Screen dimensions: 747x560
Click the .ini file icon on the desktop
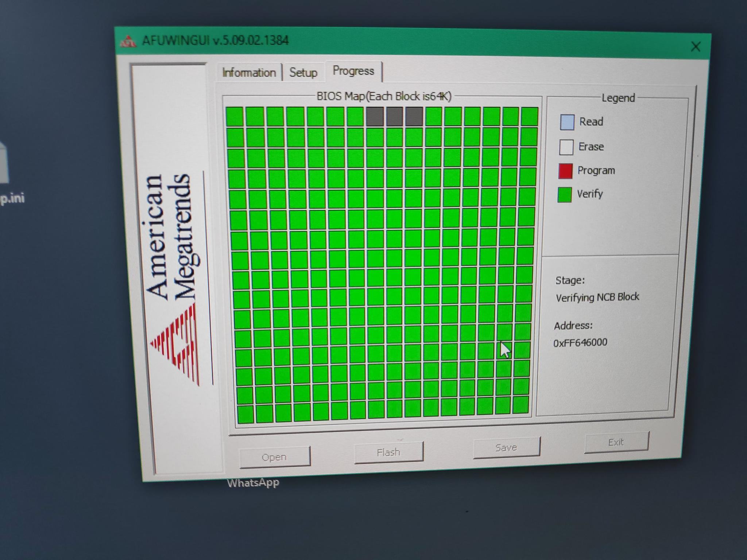coord(4,162)
